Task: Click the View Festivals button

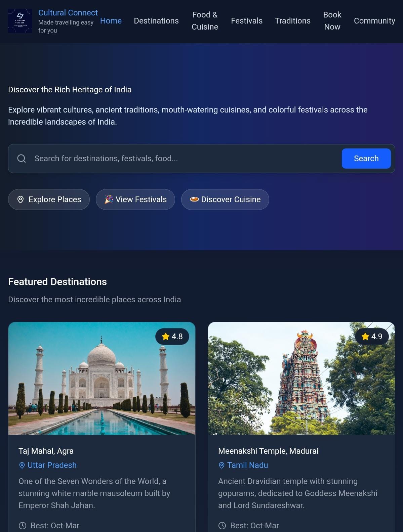Action: pyautogui.click(x=135, y=199)
